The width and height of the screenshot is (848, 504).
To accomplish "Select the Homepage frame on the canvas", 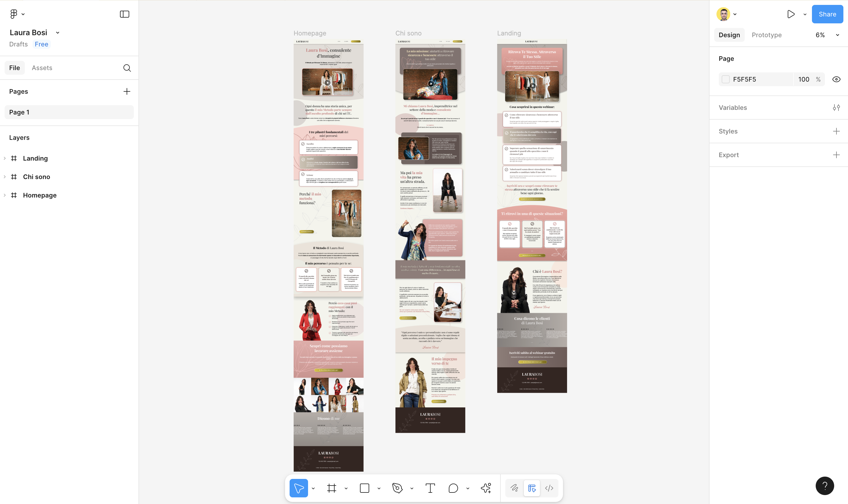I will [309, 33].
